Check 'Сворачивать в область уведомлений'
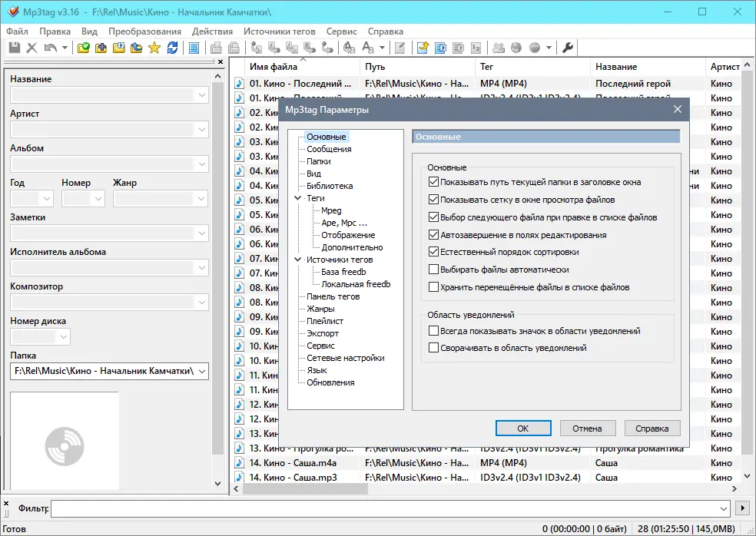The image size is (756, 536). [x=433, y=348]
